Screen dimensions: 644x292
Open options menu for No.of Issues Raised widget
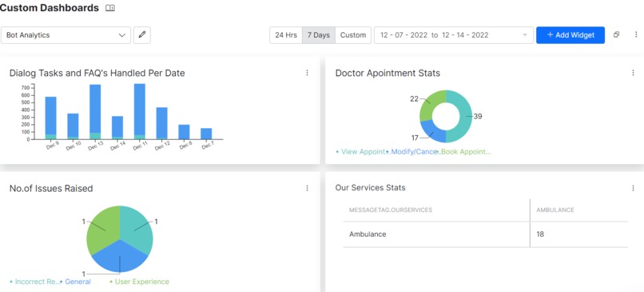tap(307, 188)
